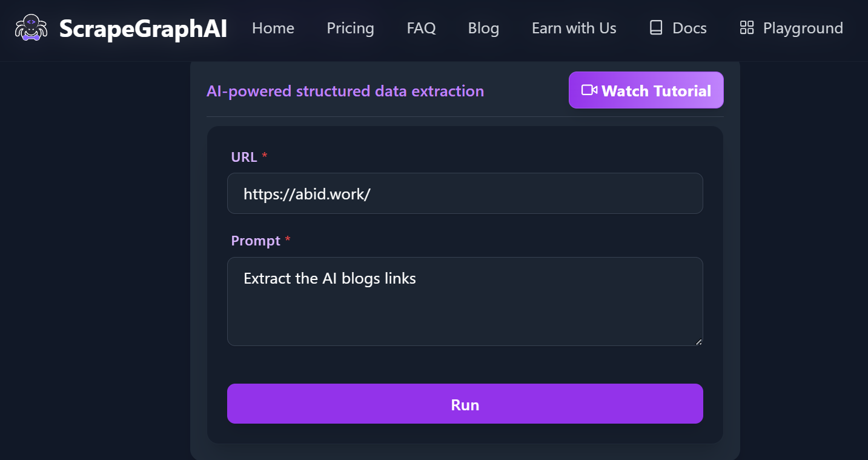868x460 pixels.
Task: Open the Docs text link
Action: pyautogui.click(x=689, y=28)
